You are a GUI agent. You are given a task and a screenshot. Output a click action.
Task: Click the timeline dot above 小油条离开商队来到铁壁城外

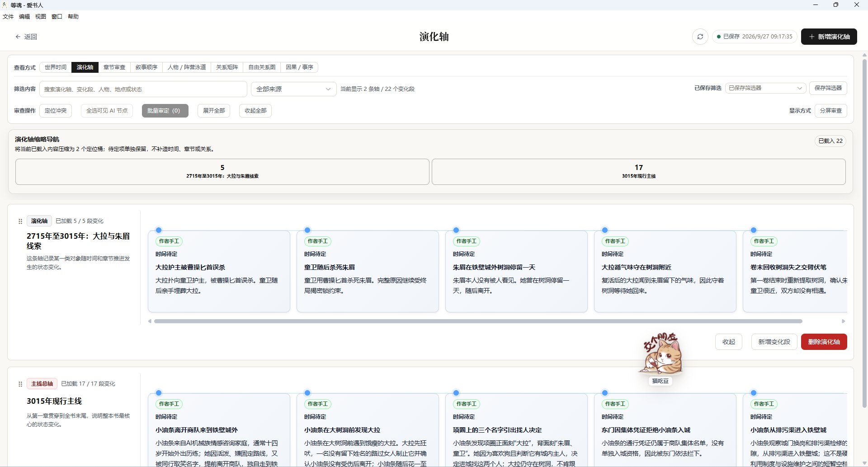tap(159, 393)
